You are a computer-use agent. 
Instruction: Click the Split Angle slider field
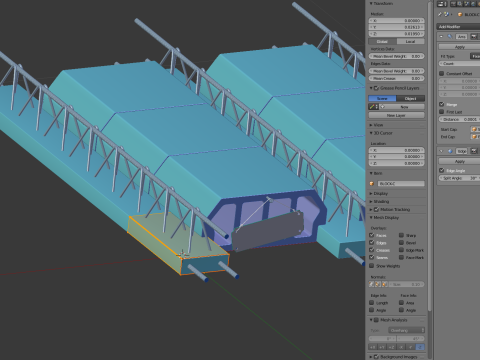(x=459, y=178)
